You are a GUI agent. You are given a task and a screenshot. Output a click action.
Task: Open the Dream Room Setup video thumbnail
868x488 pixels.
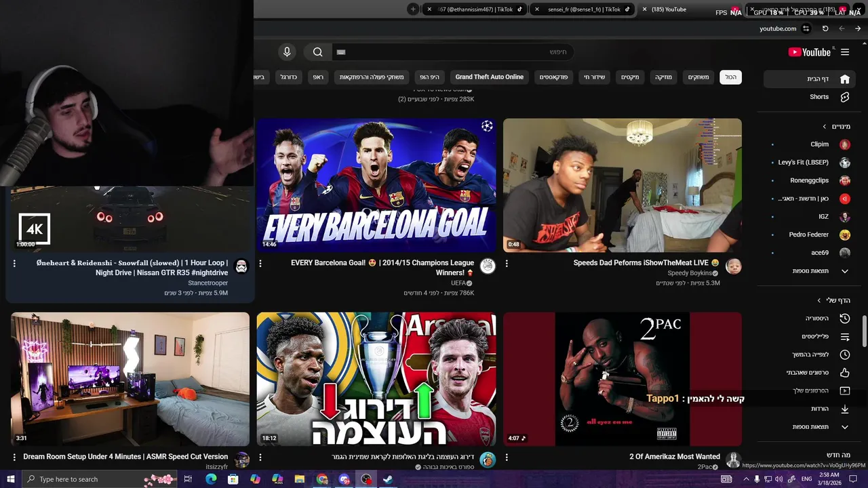pos(130,379)
